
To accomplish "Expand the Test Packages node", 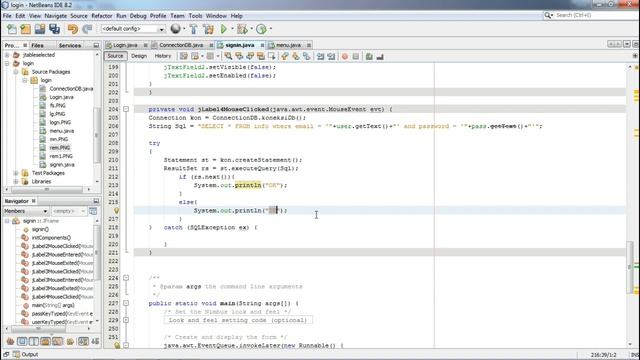I will tap(16, 173).
